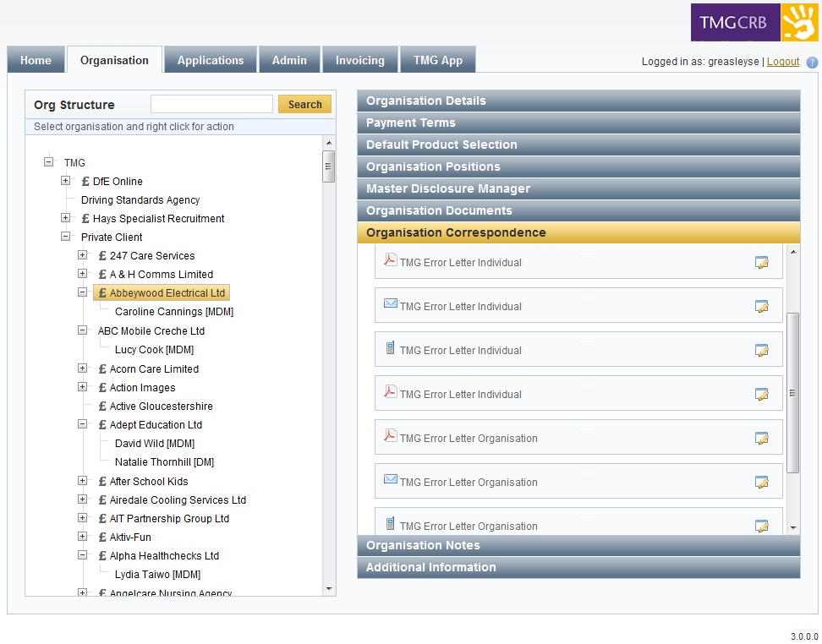The height and width of the screenshot is (644, 822).
Task: Switch to the TMG App tab
Action: (438, 60)
